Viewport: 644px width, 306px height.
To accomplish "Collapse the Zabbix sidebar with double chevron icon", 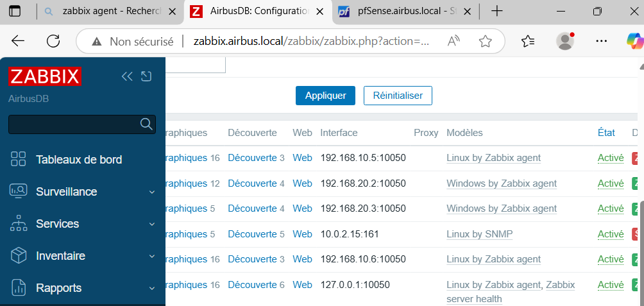I will (127, 77).
